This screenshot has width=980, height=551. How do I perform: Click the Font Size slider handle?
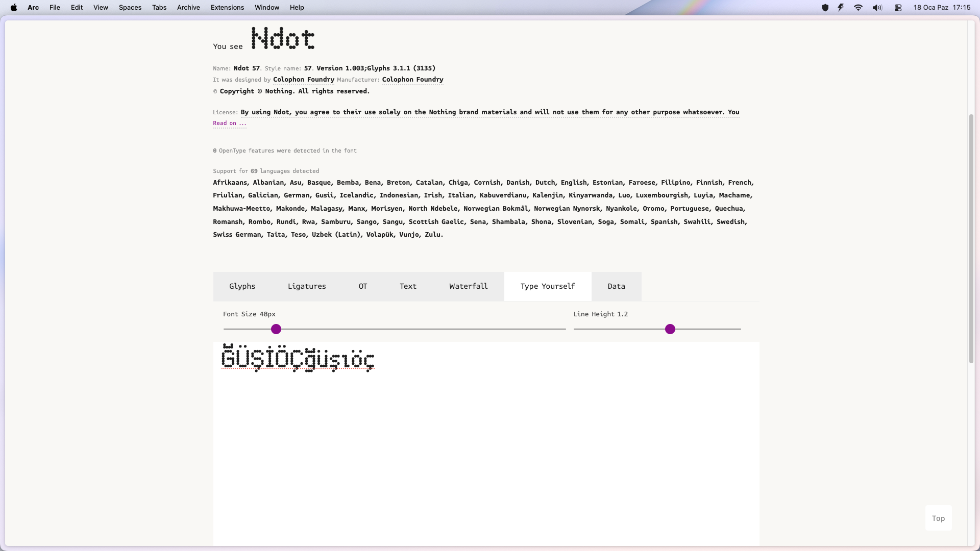tap(276, 330)
